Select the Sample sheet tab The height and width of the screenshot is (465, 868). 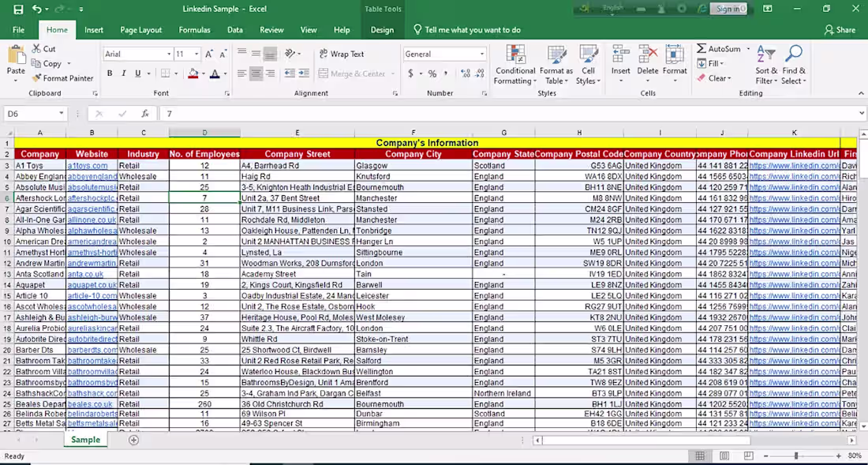pos(85,440)
